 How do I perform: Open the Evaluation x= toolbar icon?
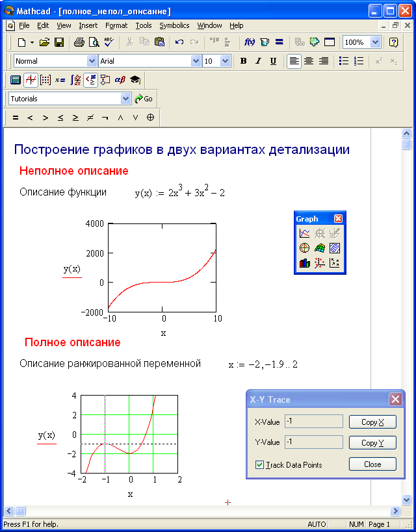[x=60, y=80]
